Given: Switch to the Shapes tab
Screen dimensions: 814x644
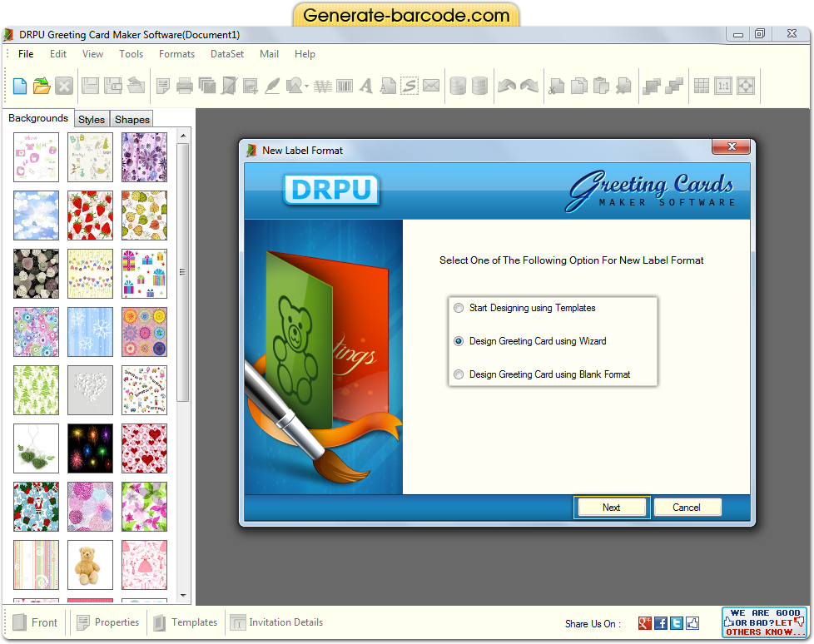Looking at the screenshot, I should pyautogui.click(x=132, y=119).
